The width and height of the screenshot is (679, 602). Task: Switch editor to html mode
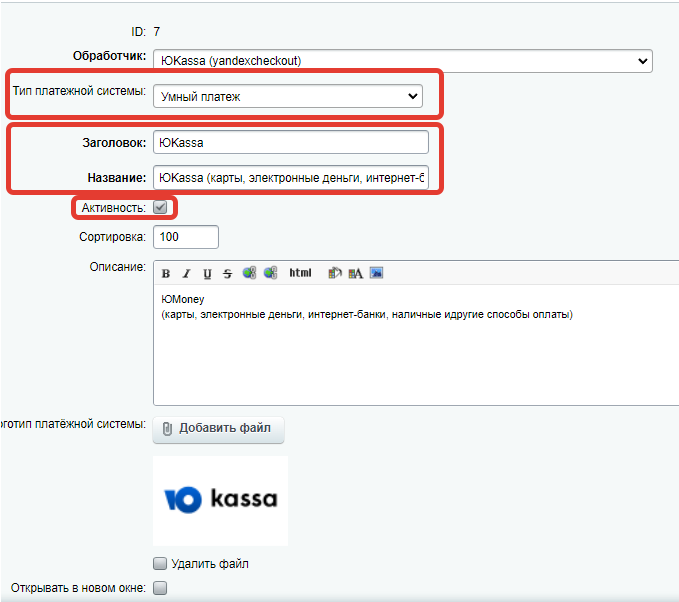pyautogui.click(x=300, y=273)
